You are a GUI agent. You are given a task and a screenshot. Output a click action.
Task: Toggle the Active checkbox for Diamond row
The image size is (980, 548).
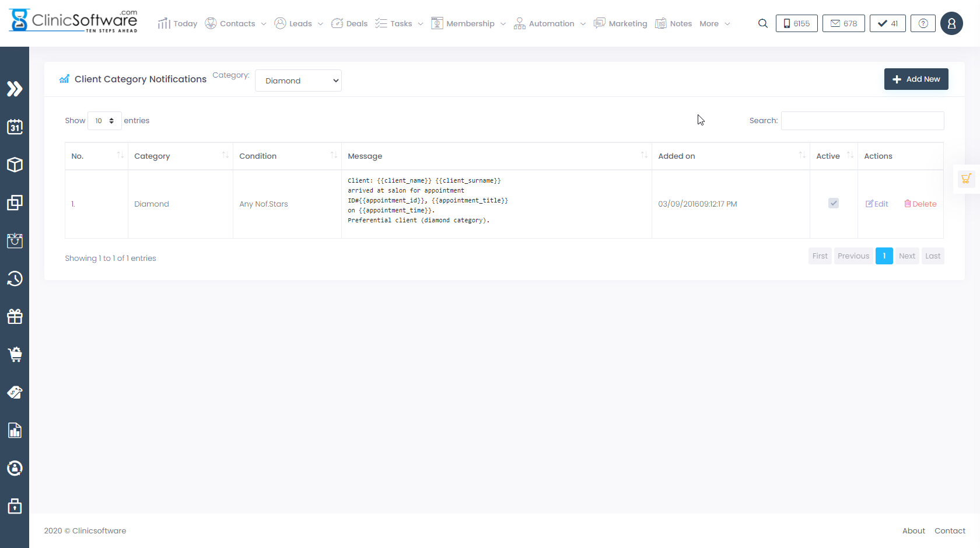[834, 203]
